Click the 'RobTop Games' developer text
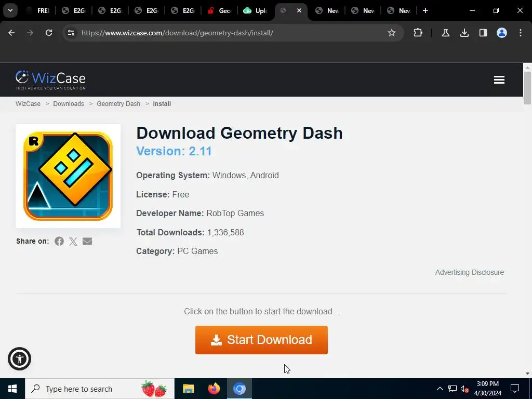Image resolution: width=532 pixels, height=399 pixels. [235, 214]
